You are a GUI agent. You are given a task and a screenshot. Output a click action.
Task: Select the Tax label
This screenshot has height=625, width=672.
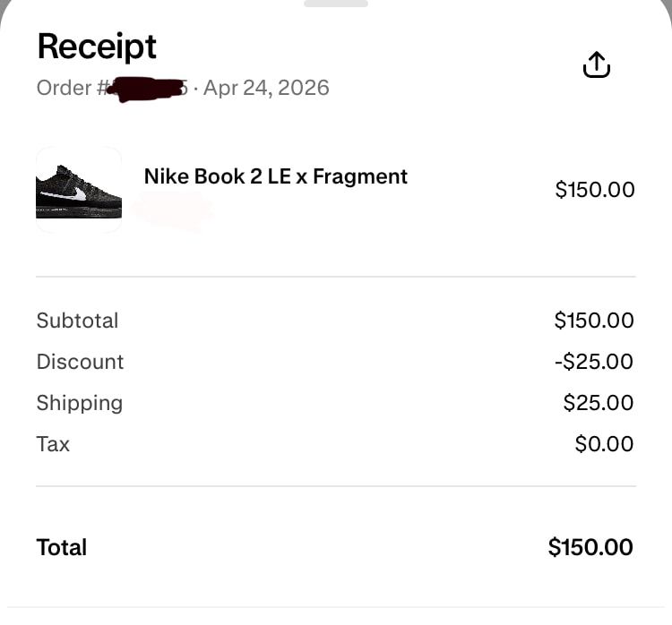(x=53, y=444)
